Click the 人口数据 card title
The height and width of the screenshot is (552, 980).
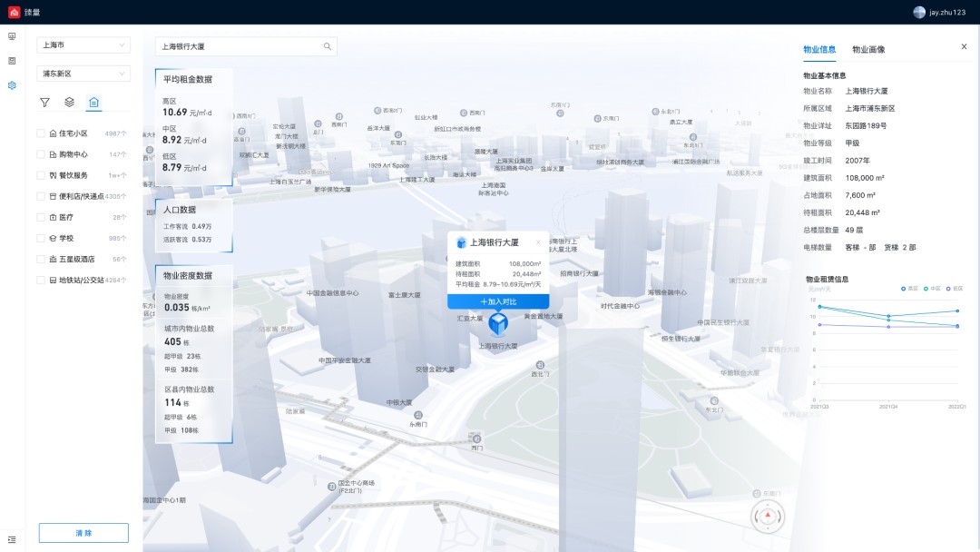[x=180, y=210]
